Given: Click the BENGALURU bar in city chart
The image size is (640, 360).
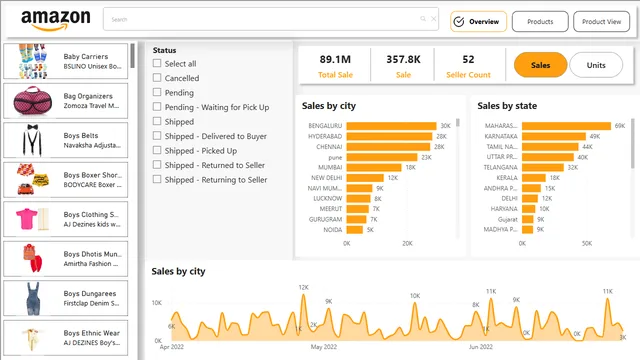Looking at the screenshot, I should (x=391, y=126).
